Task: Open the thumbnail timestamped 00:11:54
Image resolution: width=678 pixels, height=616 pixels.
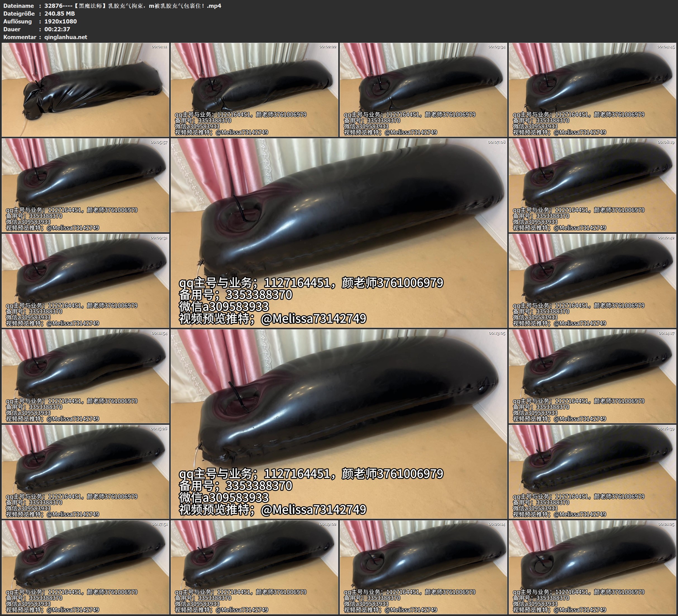Action: [85, 376]
